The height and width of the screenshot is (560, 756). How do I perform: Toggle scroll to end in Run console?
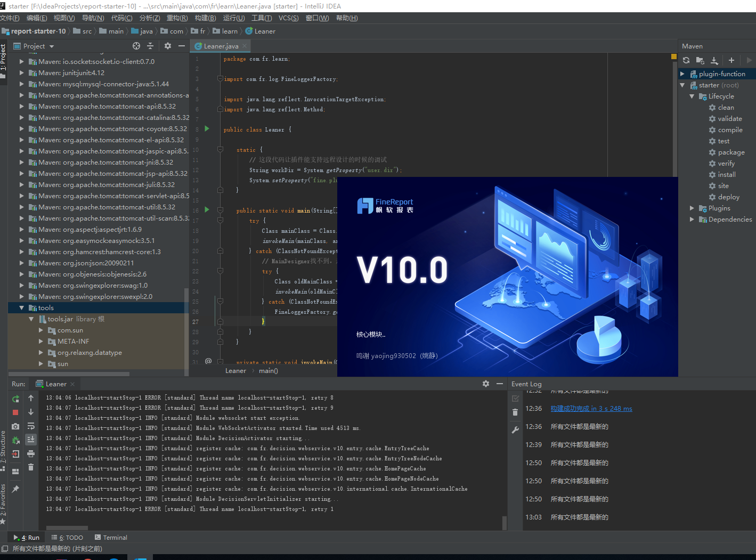tap(31, 439)
